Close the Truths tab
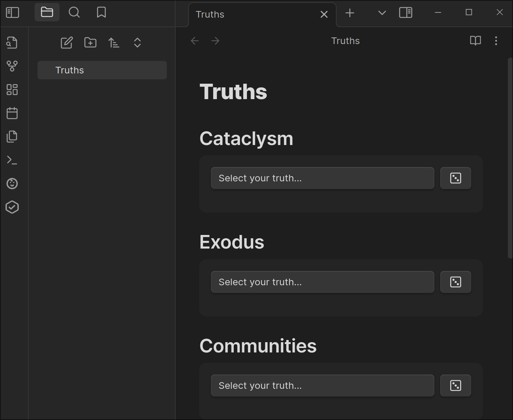This screenshot has height=420, width=513. pos(324,14)
